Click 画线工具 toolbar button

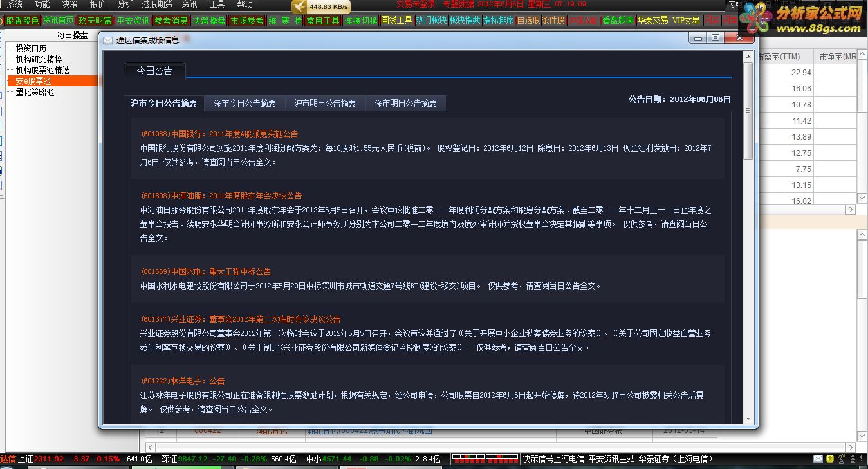396,21
